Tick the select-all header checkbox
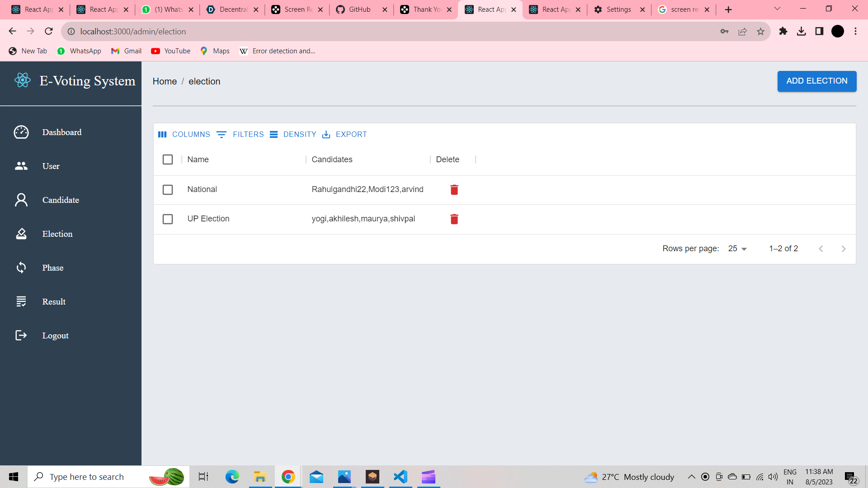The height and width of the screenshot is (488, 868). pyautogui.click(x=168, y=160)
